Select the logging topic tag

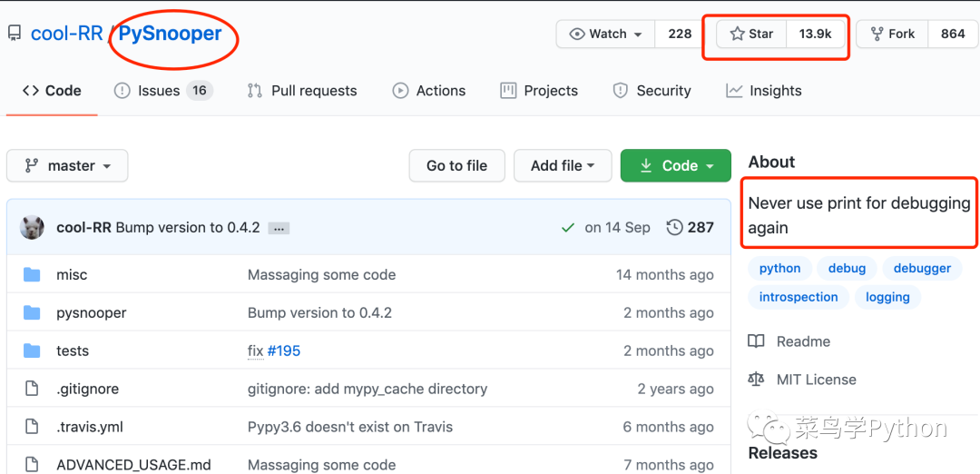click(887, 297)
